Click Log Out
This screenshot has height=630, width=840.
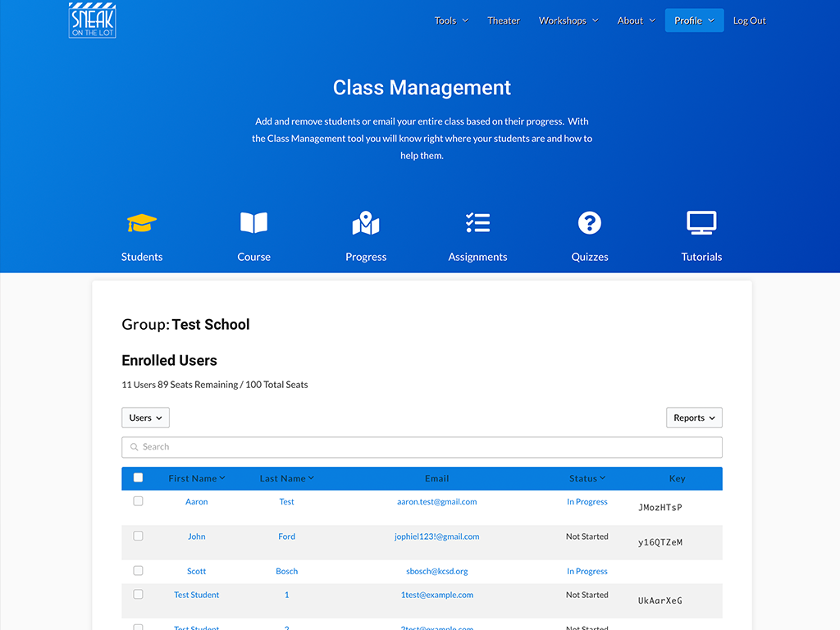point(749,21)
